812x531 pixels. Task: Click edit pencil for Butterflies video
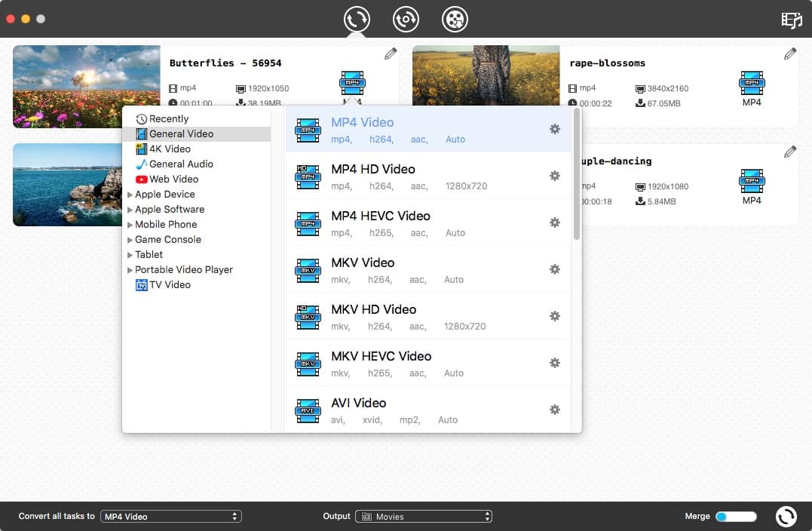click(391, 53)
